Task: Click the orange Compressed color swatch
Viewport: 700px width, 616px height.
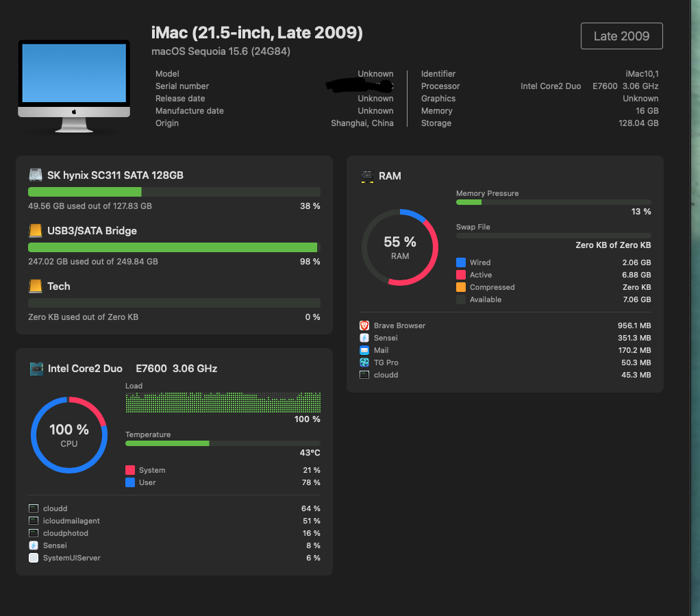Action: coord(461,287)
